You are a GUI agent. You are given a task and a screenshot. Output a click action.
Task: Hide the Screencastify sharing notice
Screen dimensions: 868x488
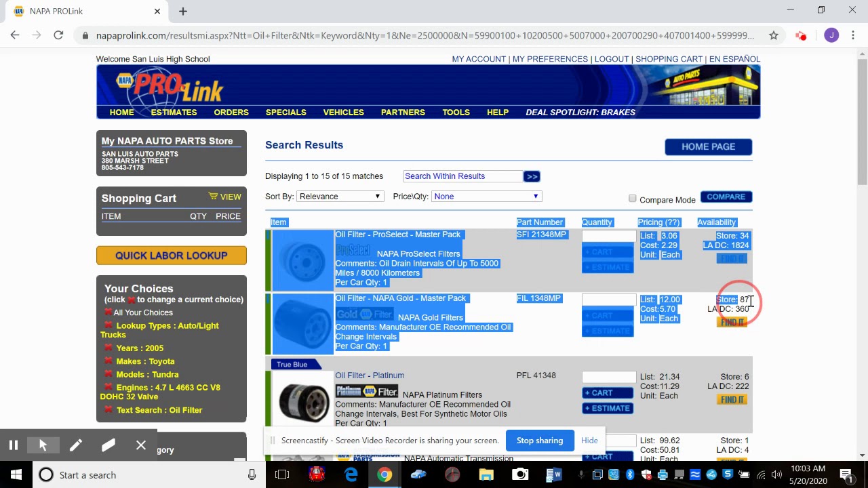point(589,441)
